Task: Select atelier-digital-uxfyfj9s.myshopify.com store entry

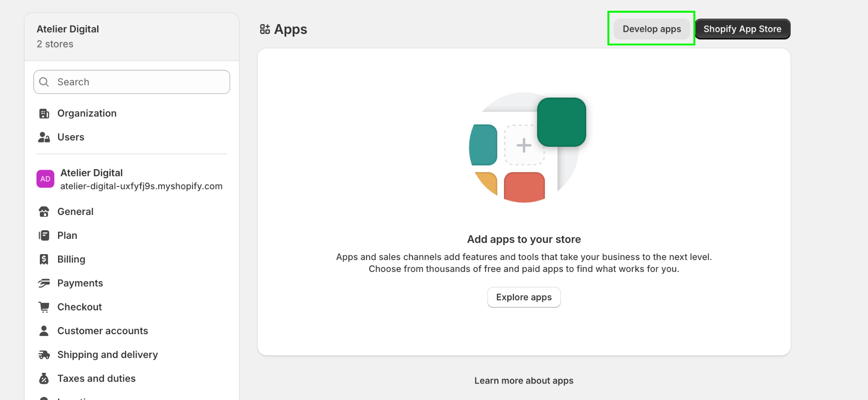Action: click(x=132, y=179)
